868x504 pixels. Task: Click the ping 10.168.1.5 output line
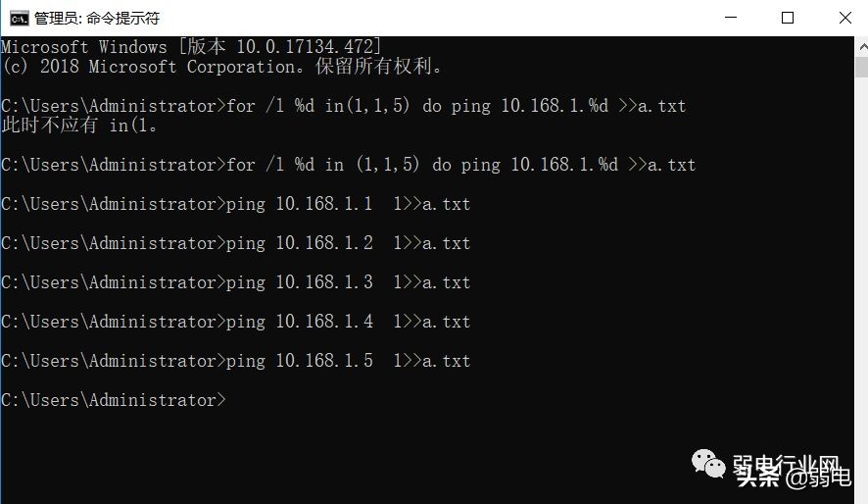[x=236, y=361]
